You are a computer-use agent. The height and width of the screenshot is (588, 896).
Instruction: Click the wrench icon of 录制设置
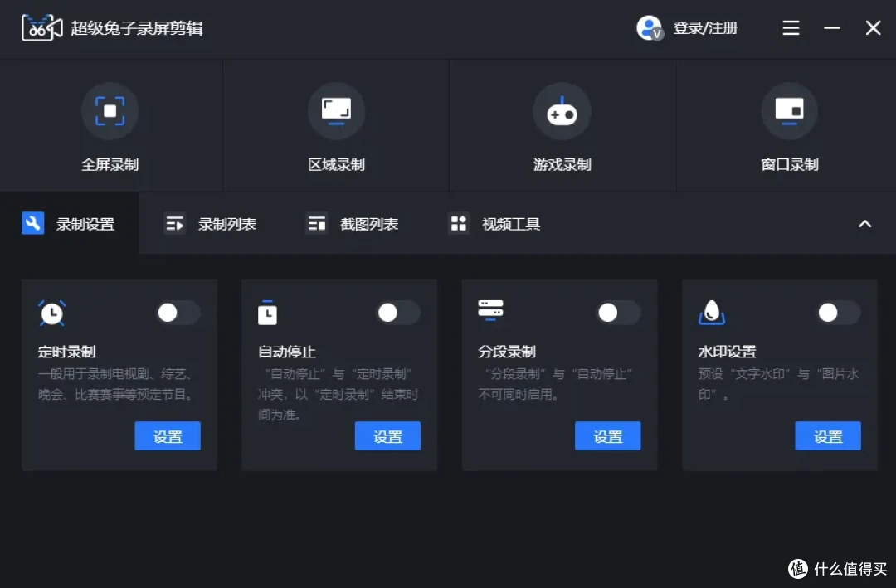pos(32,223)
